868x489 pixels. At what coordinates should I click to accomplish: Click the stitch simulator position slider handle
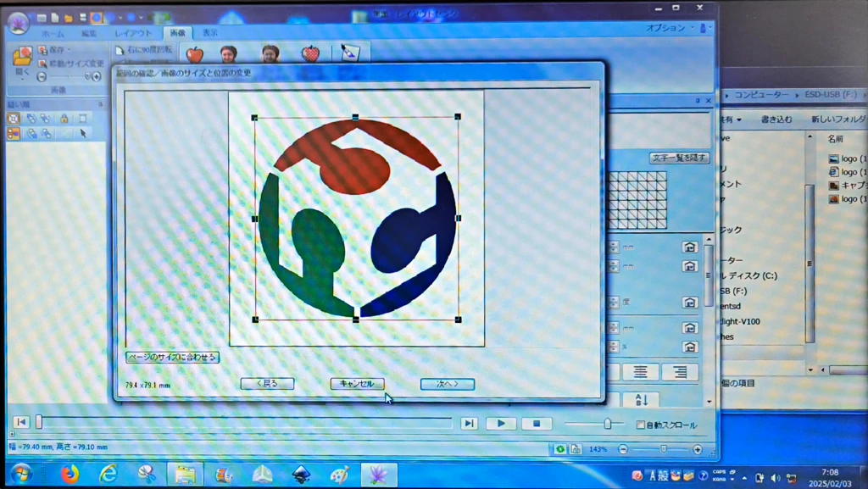[x=39, y=422]
